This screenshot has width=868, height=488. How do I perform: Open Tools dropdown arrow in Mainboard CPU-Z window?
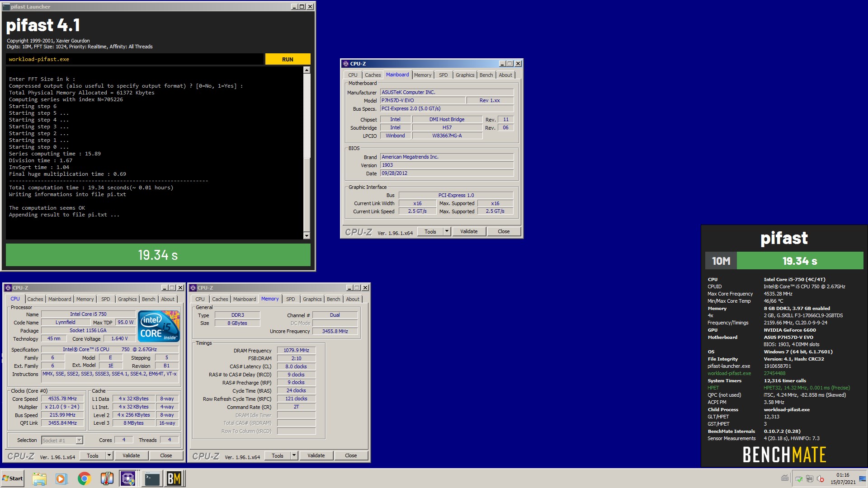pyautogui.click(x=447, y=231)
